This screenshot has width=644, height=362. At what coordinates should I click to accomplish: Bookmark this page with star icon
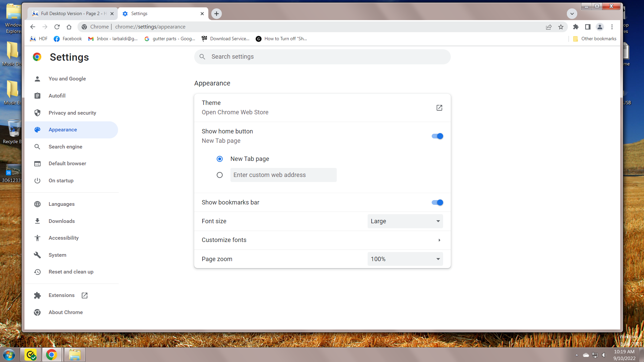(561, 27)
